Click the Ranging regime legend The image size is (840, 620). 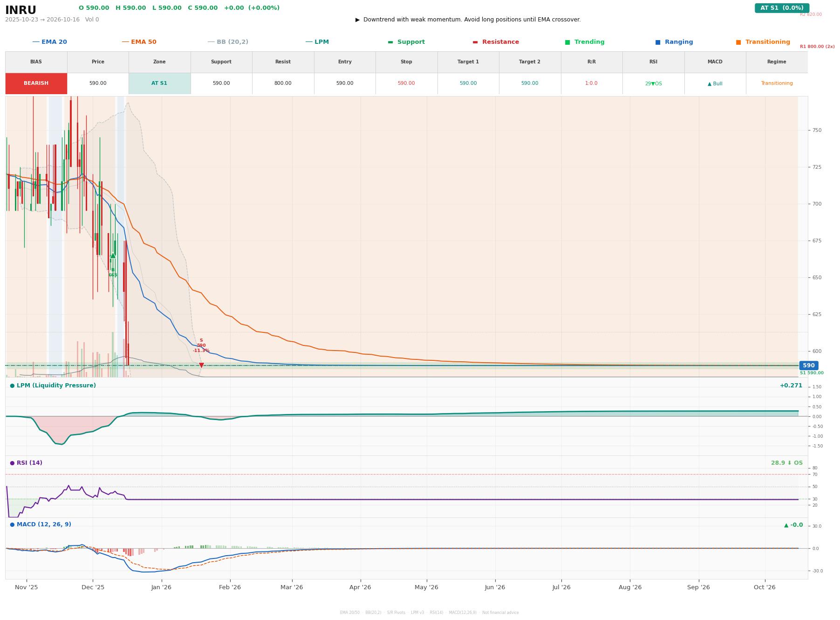(674, 42)
